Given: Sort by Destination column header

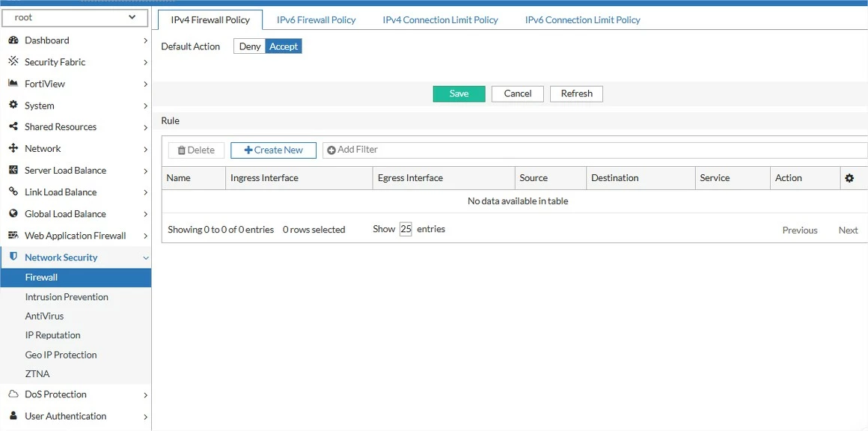Looking at the screenshot, I should 641,178.
